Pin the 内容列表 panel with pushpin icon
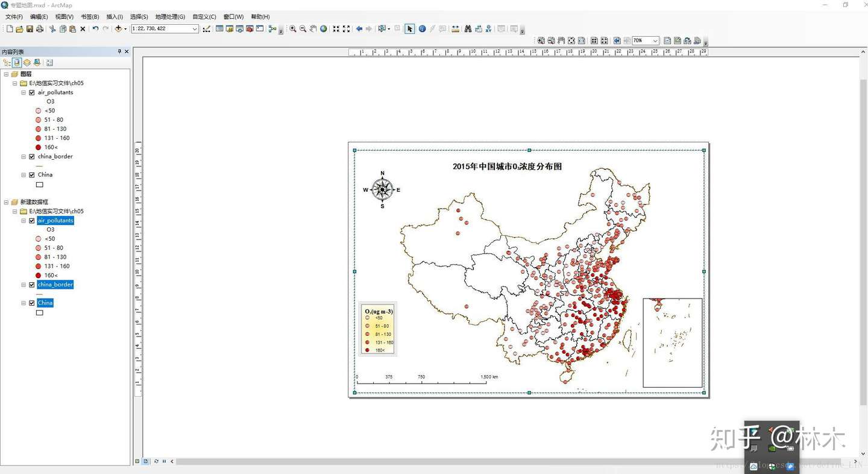The height and width of the screenshot is (474, 868). tap(119, 52)
